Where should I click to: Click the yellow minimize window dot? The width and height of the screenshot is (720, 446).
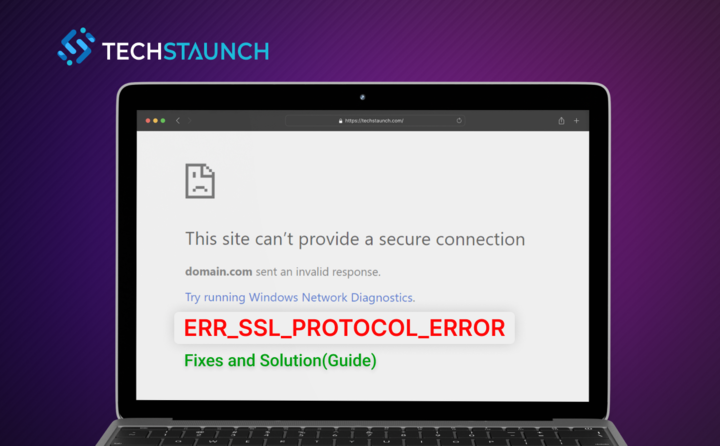(x=155, y=120)
